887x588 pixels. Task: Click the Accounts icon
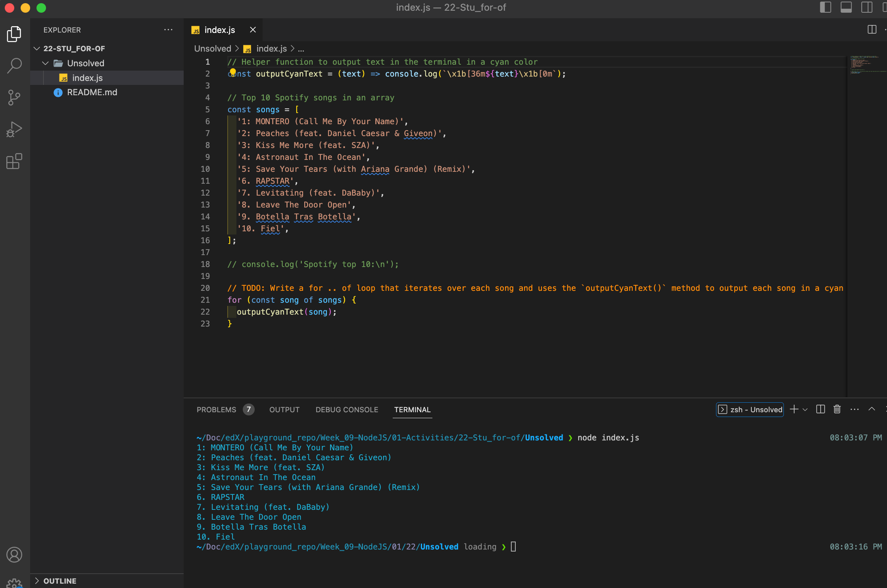click(14, 555)
